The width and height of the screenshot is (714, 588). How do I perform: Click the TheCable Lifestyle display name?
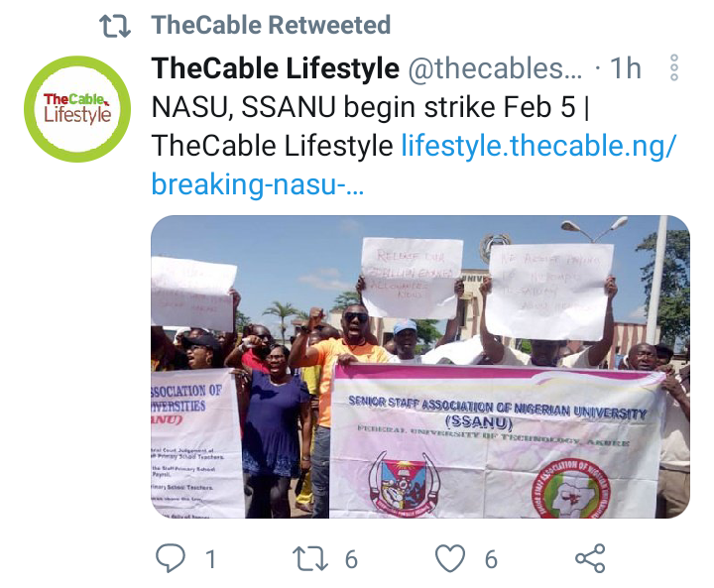pyautogui.click(x=276, y=68)
